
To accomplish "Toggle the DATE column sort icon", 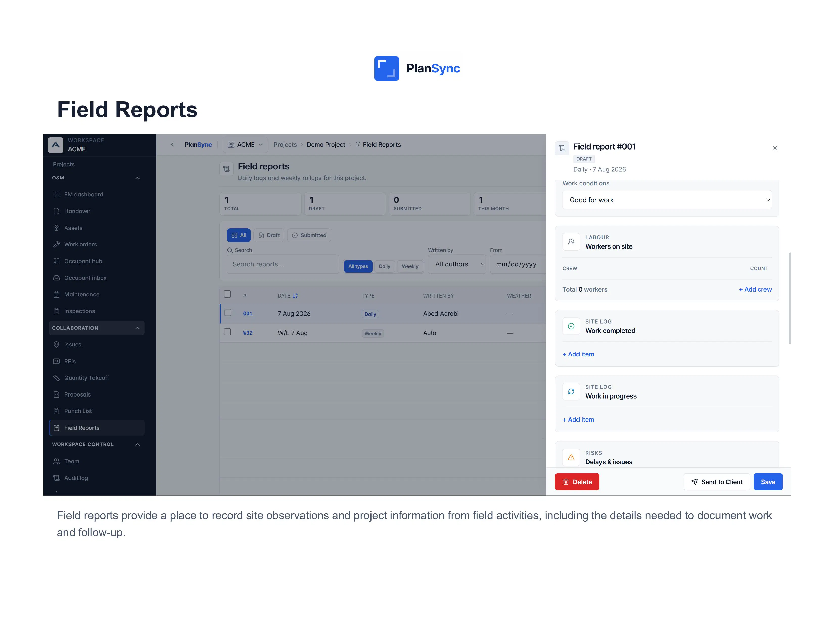I will pyautogui.click(x=295, y=296).
